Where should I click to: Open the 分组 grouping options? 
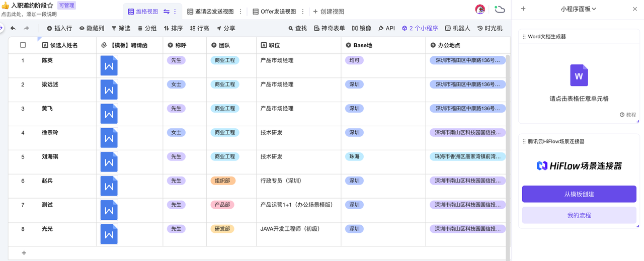pyautogui.click(x=147, y=29)
